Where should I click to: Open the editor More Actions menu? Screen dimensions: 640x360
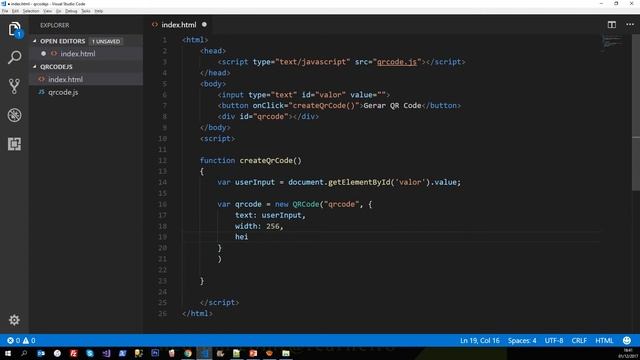pyautogui.click(x=630, y=25)
